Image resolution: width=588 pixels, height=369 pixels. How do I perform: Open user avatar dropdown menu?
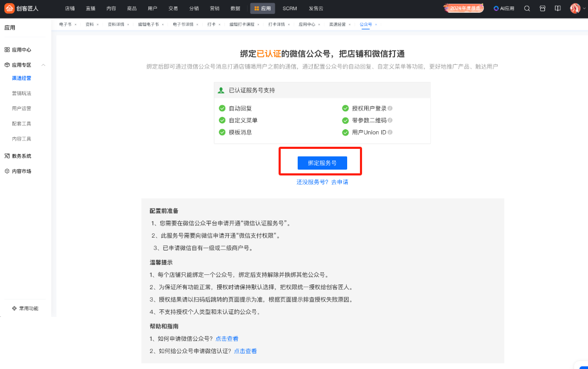[x=576, y=9]
